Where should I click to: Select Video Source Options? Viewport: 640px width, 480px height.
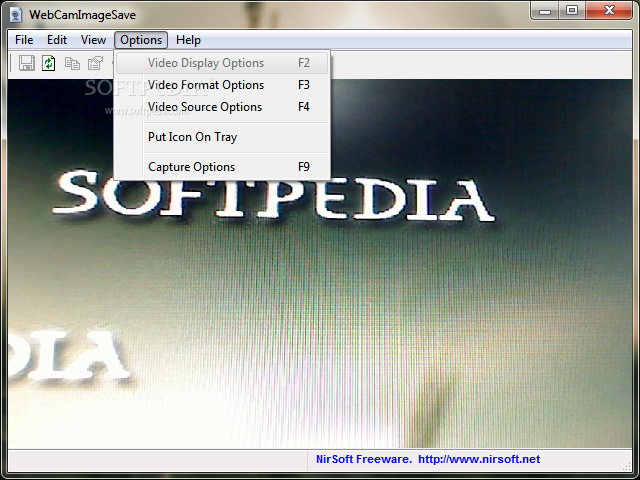222,107
